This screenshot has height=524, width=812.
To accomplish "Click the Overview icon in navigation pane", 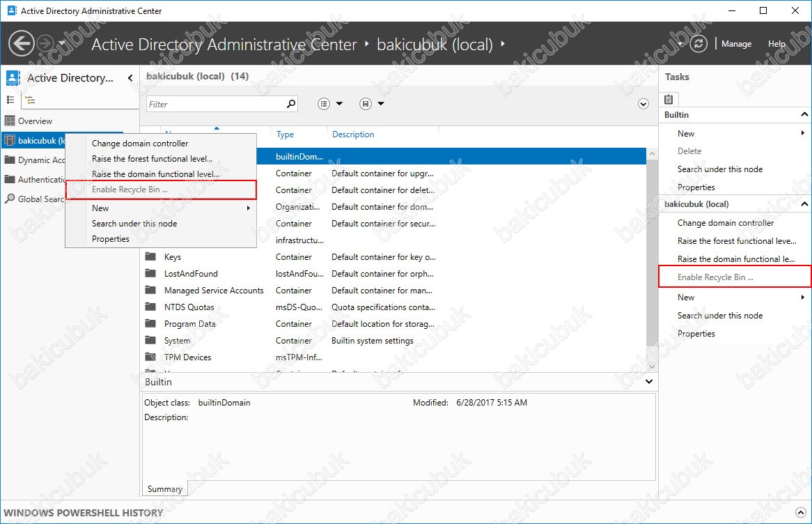I will (x=9, y=121).
